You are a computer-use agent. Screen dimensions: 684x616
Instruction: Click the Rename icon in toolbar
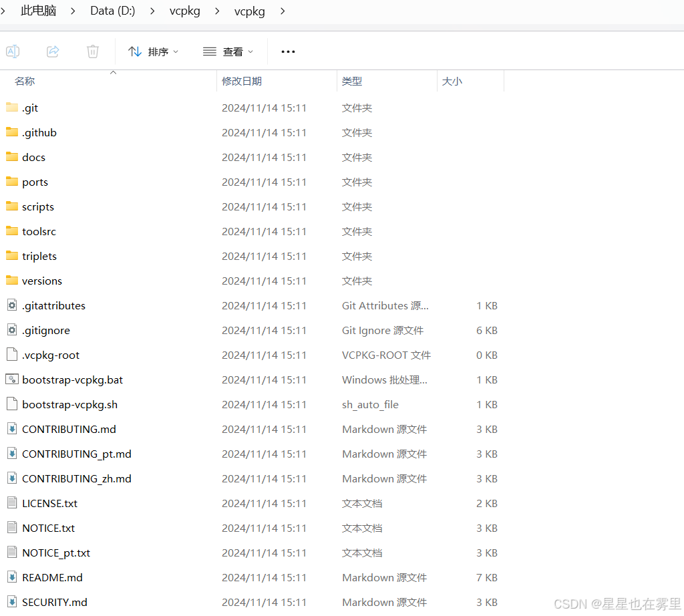(x=13, y=51)
